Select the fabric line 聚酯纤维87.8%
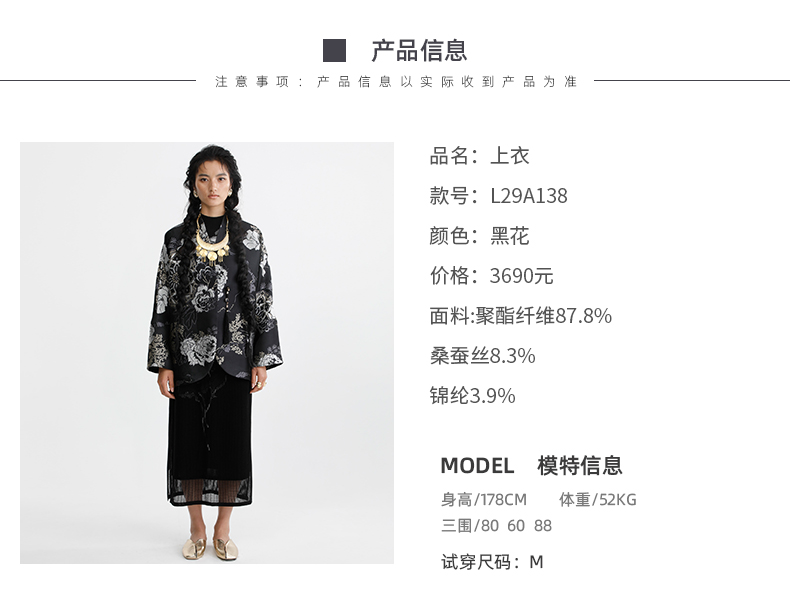The height and width of the screenshot is (613, 790). pyautogui.click(x=520, y=316)
